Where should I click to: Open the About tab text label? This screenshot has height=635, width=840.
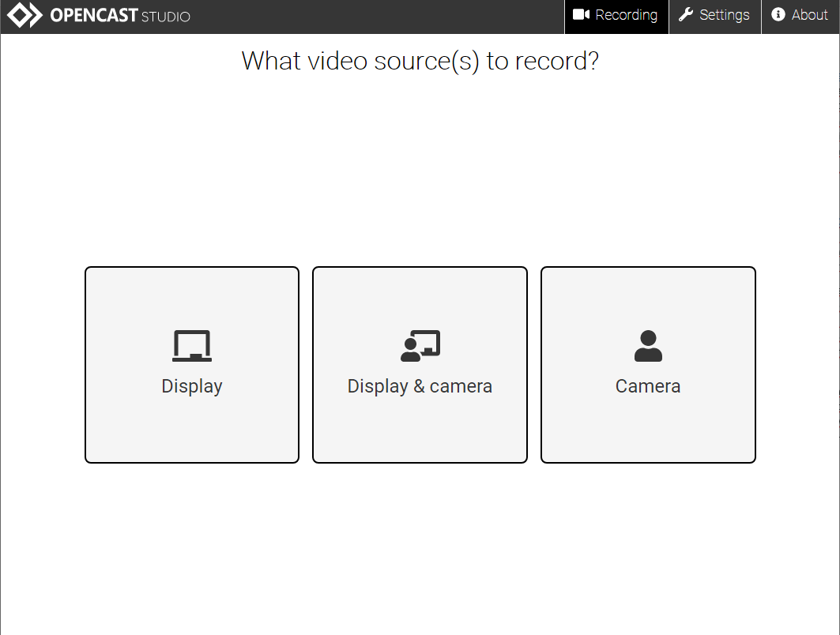[809, 15]
